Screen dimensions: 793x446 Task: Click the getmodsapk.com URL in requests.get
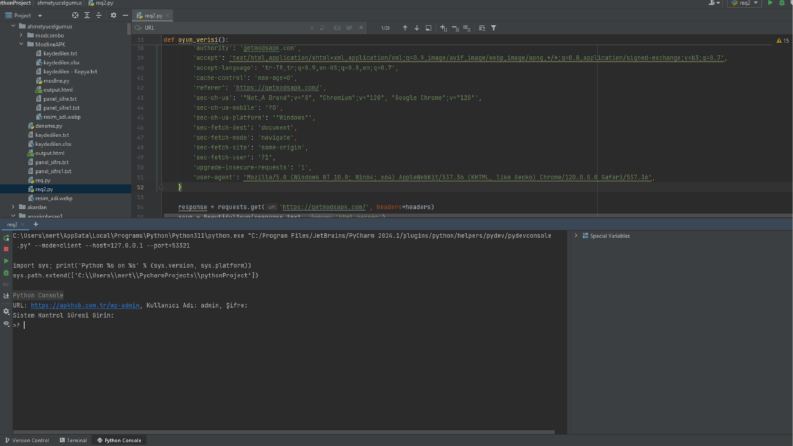pyautogui.click(x=324, y=207)
